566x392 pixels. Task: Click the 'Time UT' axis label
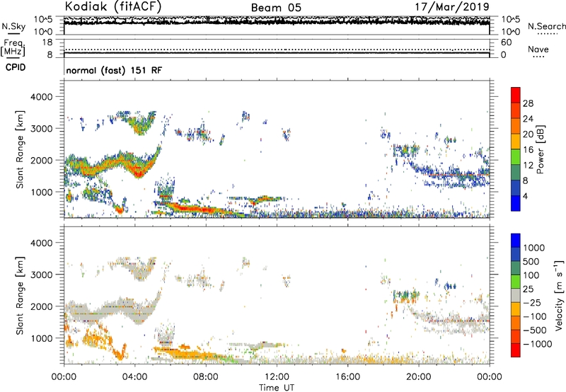coord(277,387)
